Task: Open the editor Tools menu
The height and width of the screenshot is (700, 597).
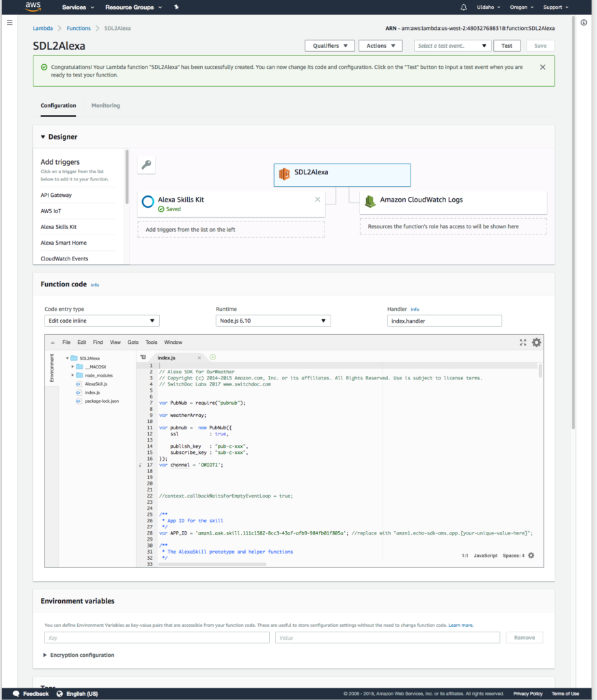Action: [x=151, y=342]
